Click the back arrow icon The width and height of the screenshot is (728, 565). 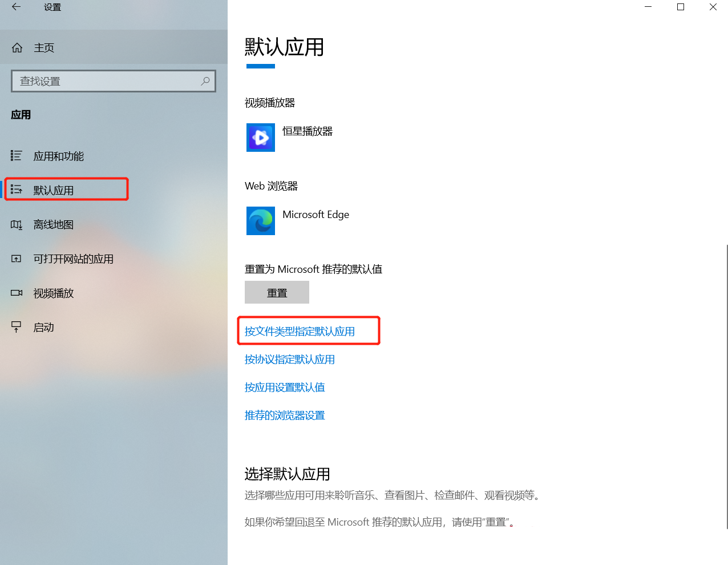[16, 7]
